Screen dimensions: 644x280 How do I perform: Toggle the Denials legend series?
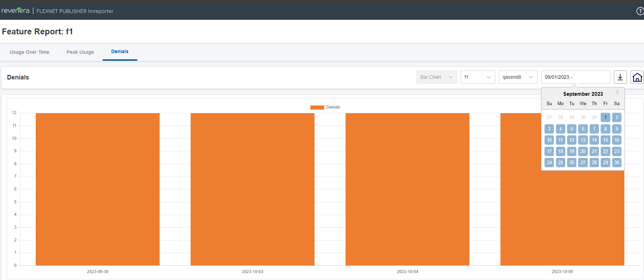point(333,107)
